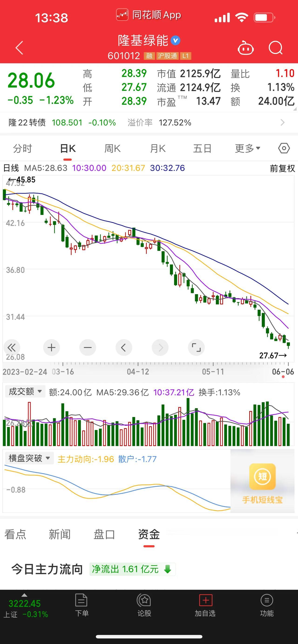Tap 换手:1.13% volume label
The width and height of the screenshot is (298, 644).
[x=219, y=392]
